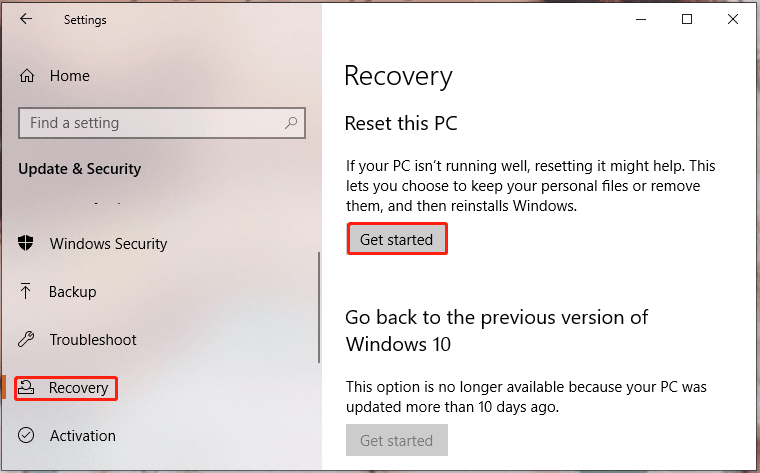Click the back arrow in Settings
This screenshot has width=760, height=473.
(26, 19)
